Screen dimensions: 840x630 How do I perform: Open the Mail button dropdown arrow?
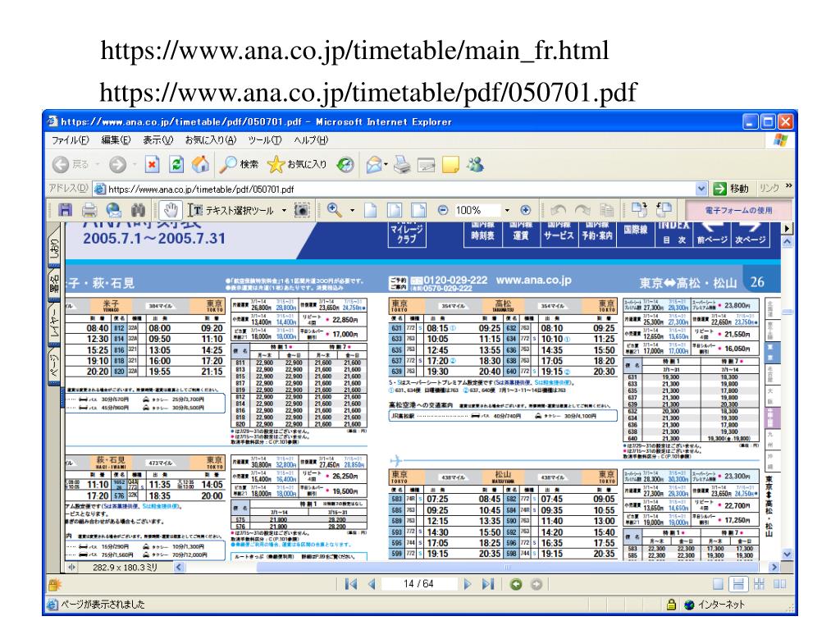click(x=386, y=164)
